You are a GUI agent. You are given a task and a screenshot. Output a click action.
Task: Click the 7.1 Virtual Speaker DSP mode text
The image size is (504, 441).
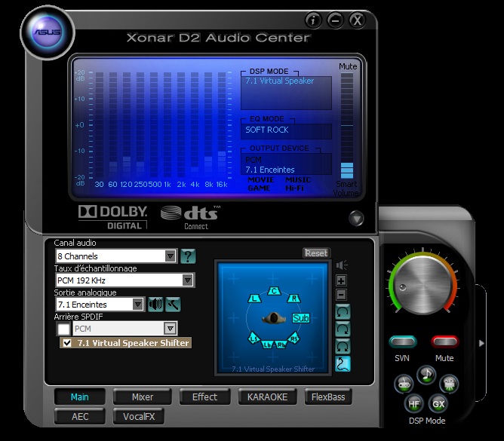tap(280, 81)
